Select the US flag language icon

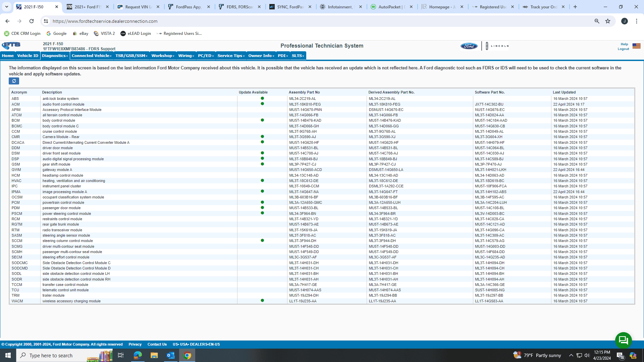click(636, 46)
